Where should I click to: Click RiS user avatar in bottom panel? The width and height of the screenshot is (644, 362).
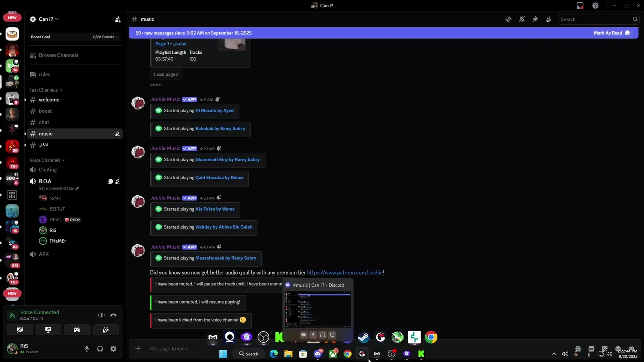(x=12, y=348)
